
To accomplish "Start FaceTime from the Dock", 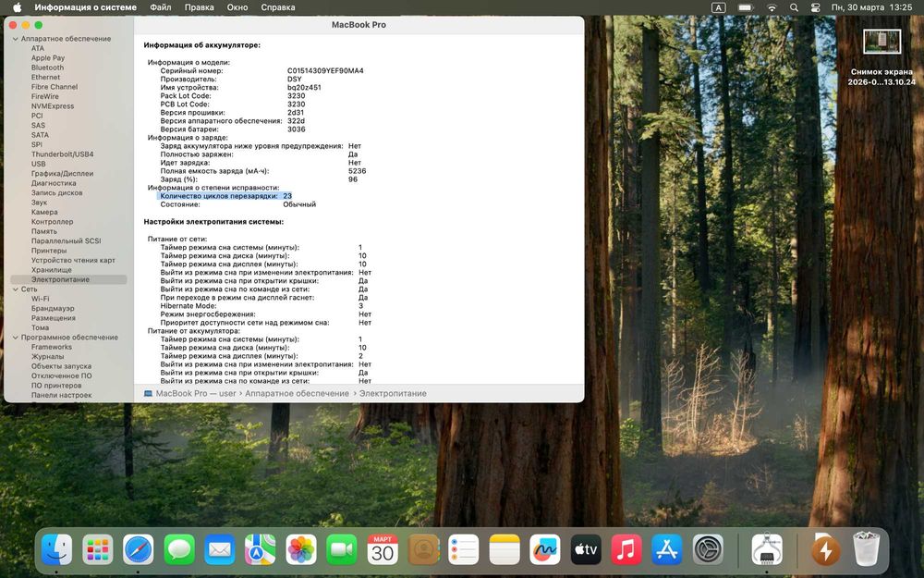I will click(342, 549).
